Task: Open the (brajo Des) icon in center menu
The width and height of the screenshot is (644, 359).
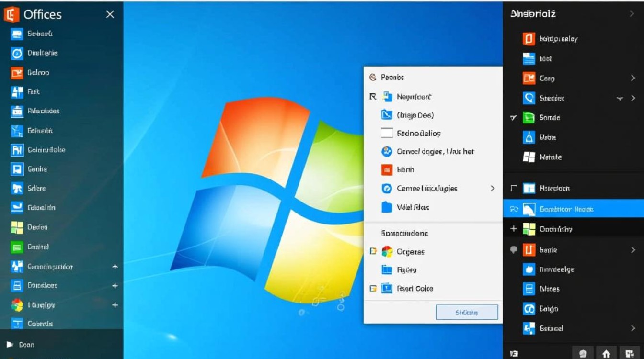Action: pos(387,115)
